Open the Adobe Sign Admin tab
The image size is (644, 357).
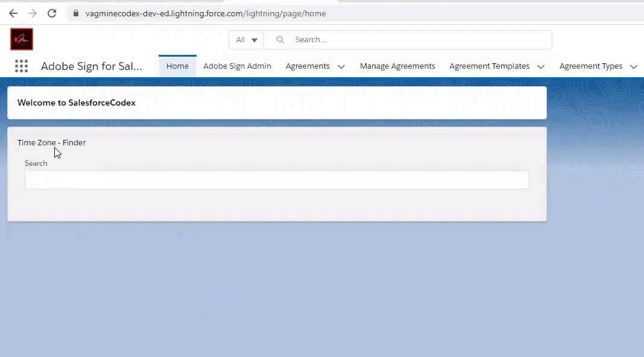point(237,66)
